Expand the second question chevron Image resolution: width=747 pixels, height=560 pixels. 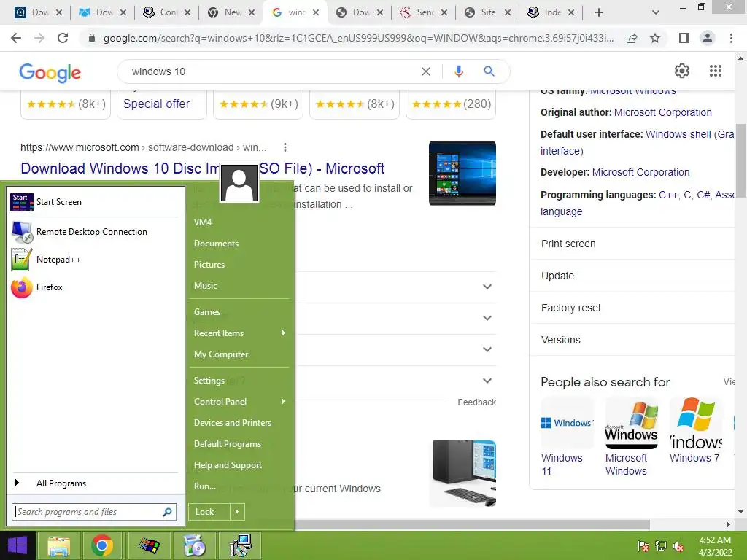487,318
